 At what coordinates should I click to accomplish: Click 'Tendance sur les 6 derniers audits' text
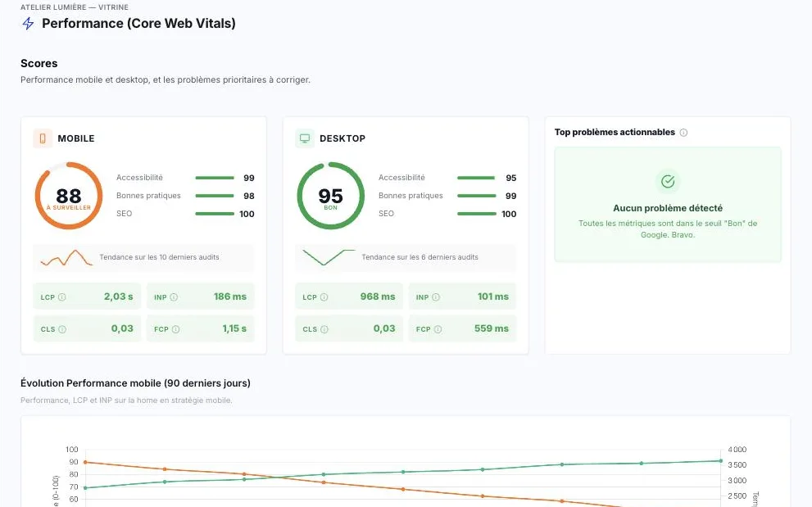(x=420, y=257)
